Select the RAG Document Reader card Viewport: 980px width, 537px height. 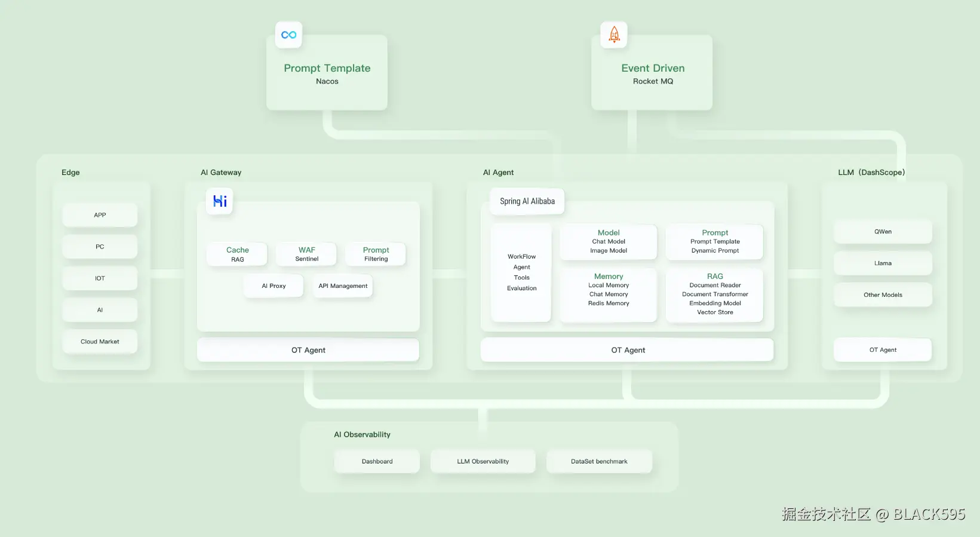(715, 295)
